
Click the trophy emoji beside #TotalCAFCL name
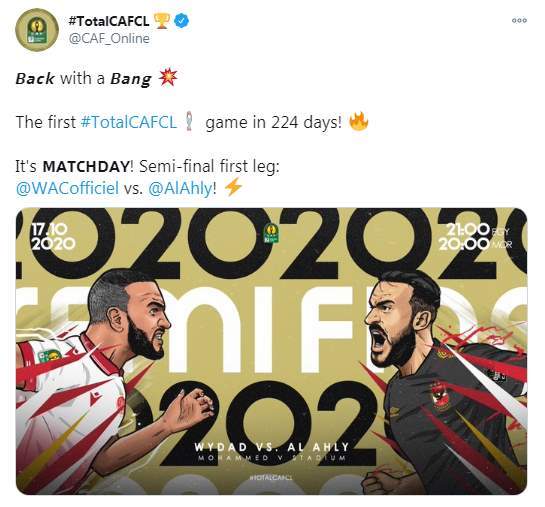162,21
